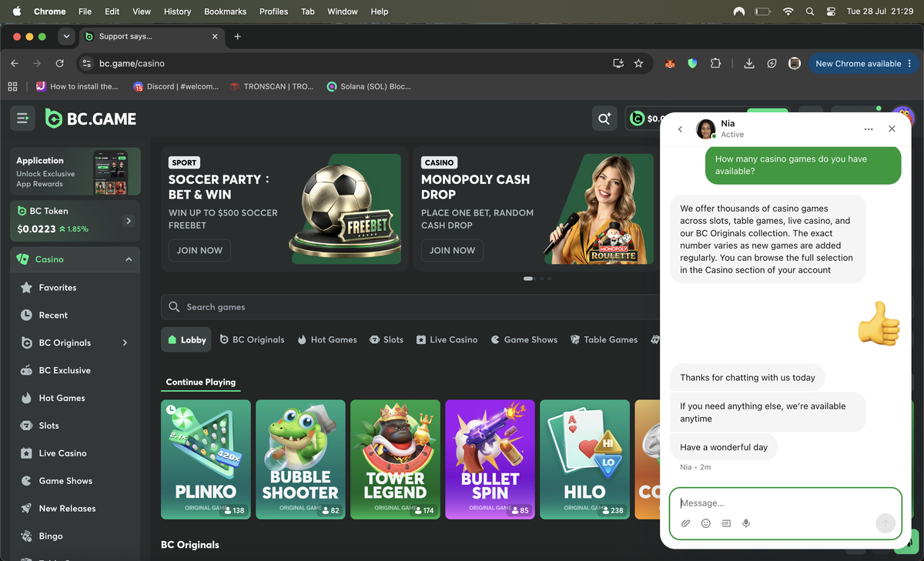The image size is (924, 561).
Task: Expand the BC Originals sidebar submenu
Action: [125, 342]
